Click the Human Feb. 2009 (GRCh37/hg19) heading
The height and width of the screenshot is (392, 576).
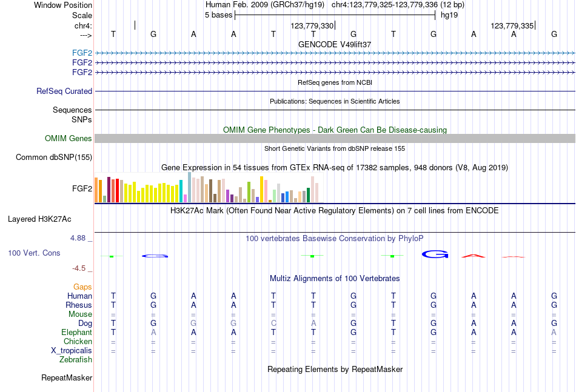[265, 5]
